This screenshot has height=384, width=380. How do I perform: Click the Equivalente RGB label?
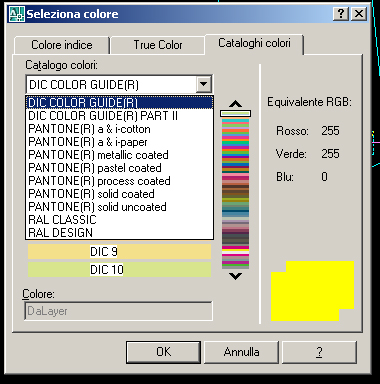309,102
